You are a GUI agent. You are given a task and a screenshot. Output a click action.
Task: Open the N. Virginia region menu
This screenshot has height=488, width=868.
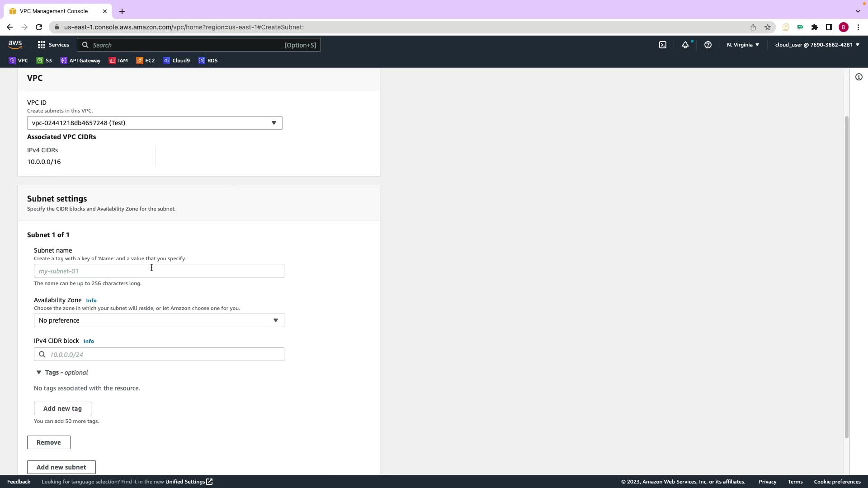743,45
